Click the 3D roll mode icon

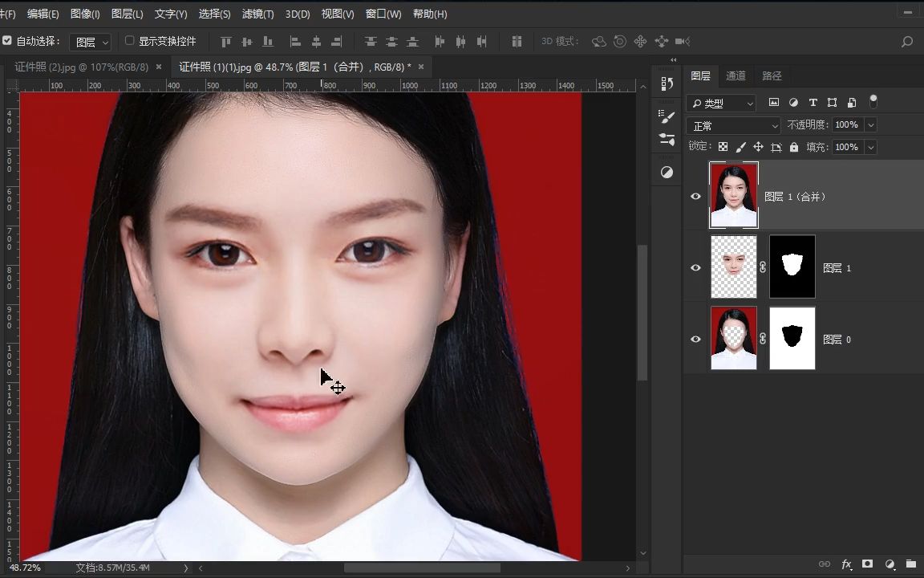point(620,41)
